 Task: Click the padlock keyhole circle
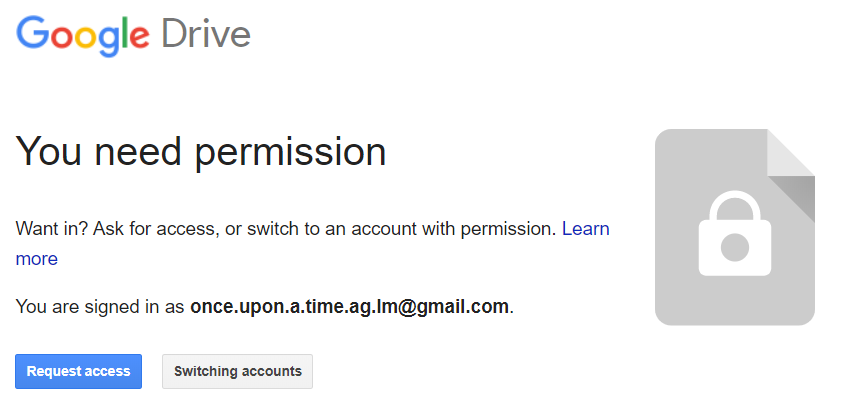pyautogui.click(x=735, y=248)
